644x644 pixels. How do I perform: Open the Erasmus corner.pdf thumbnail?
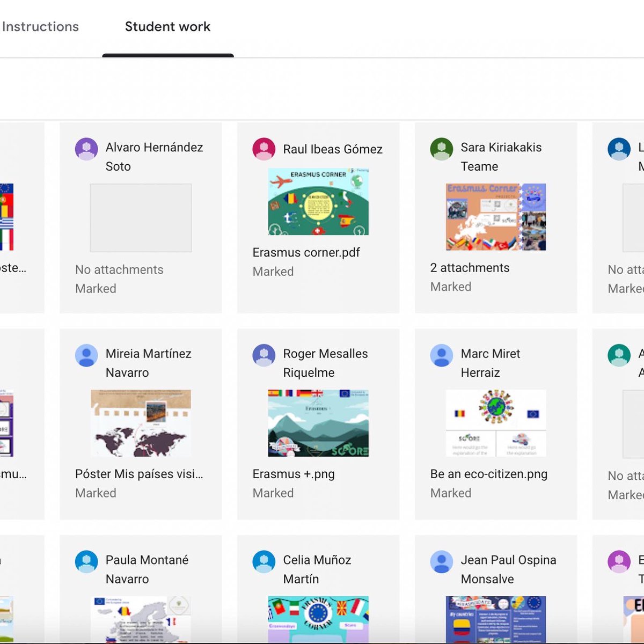[x=318, y=202]
